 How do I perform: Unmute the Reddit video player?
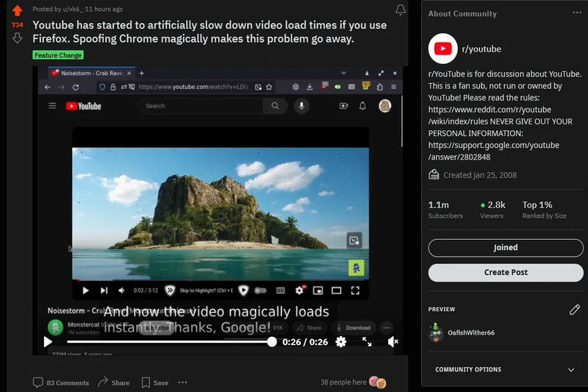click(x=392, y=342)
